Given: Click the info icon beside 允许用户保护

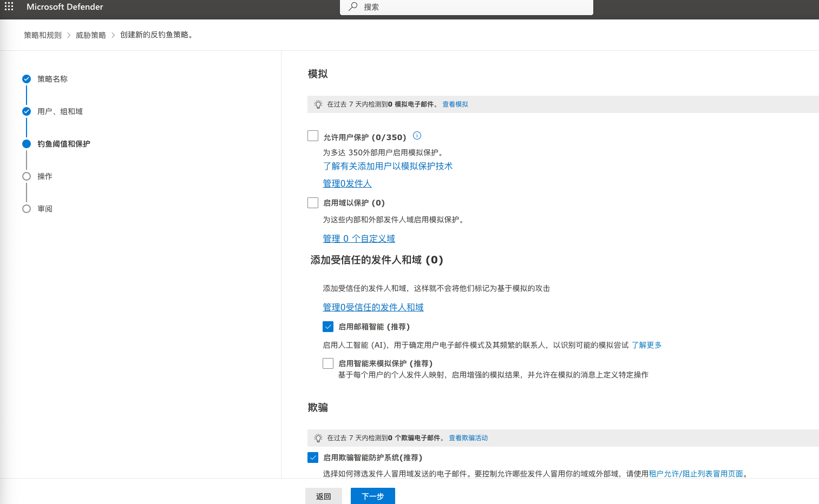Looking at the screenshot, I should point(417,136).
